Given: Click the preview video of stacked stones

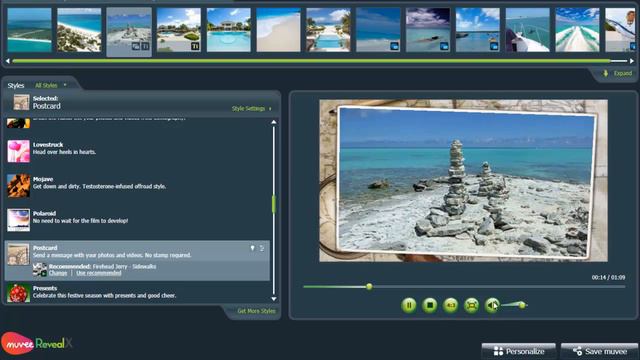Looking at the screenshot, I should point(463,180).
